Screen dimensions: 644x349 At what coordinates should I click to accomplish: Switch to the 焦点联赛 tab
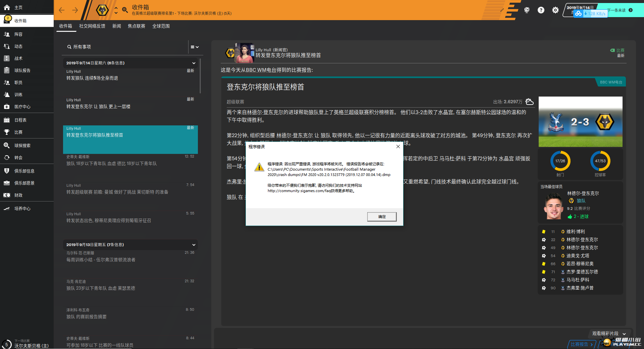click(137, 26)
